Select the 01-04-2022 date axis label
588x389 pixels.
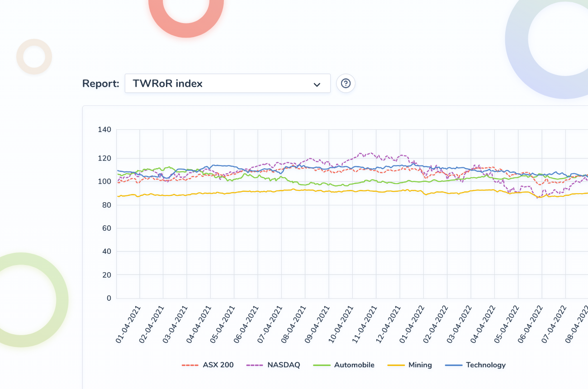coord(412,325)
